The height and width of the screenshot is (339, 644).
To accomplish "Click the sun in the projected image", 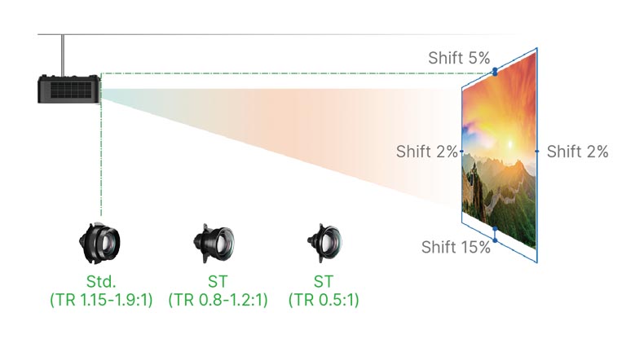I will [x=510, y=144].
